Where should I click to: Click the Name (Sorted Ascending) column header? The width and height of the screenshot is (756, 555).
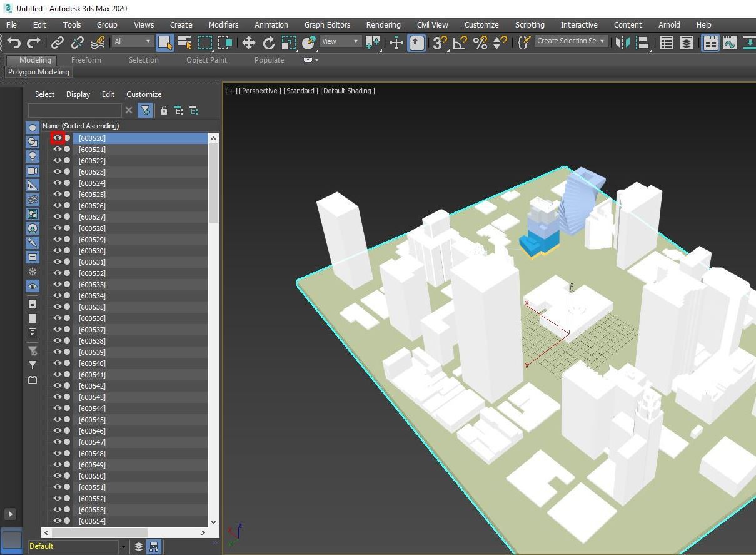tap(129, 126)
